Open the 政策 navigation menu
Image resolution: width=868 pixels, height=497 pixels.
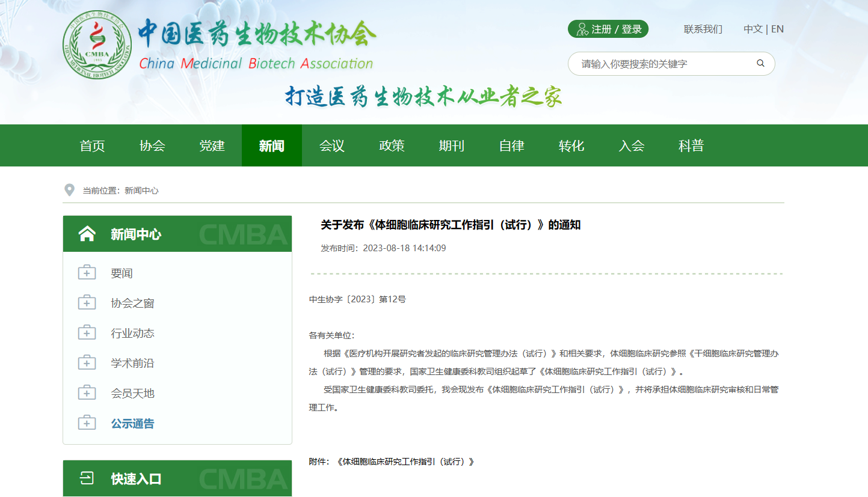pyautogui.click(x=392, y=145)
